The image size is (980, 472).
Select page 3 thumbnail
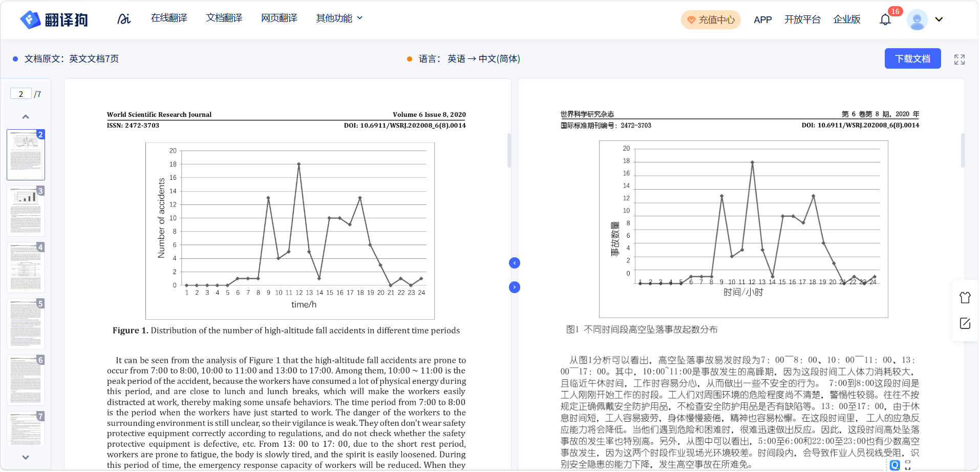26,211
